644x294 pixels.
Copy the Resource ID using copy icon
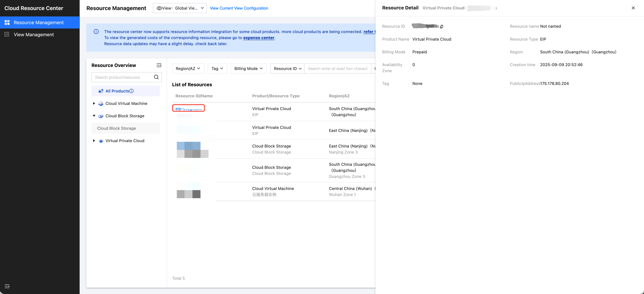tap(441, 27)
